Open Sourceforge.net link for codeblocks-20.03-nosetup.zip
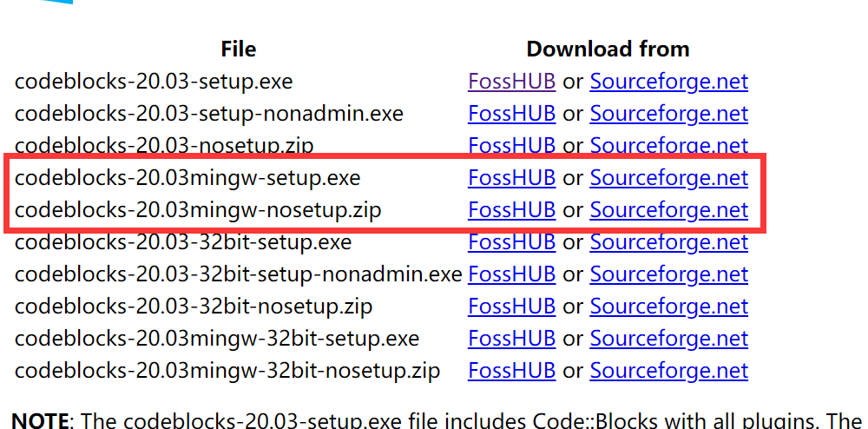Viewport: 868px width, 429px height. [x=668, y=145]
